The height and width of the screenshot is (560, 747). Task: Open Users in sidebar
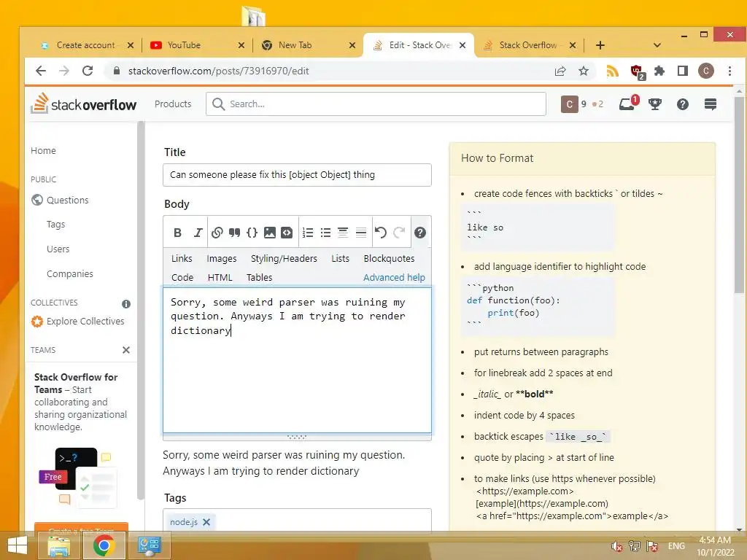point(58,249)
